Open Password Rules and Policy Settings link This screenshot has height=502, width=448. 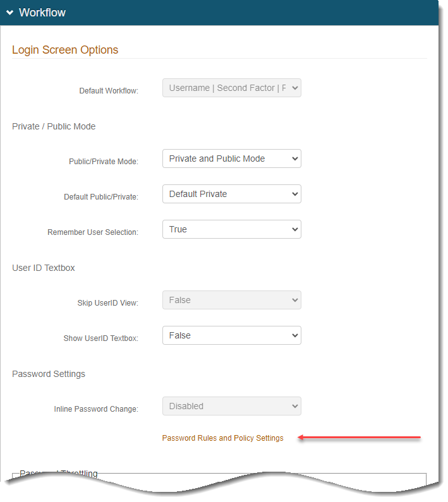pyautogui.click(x=222, y=438)
